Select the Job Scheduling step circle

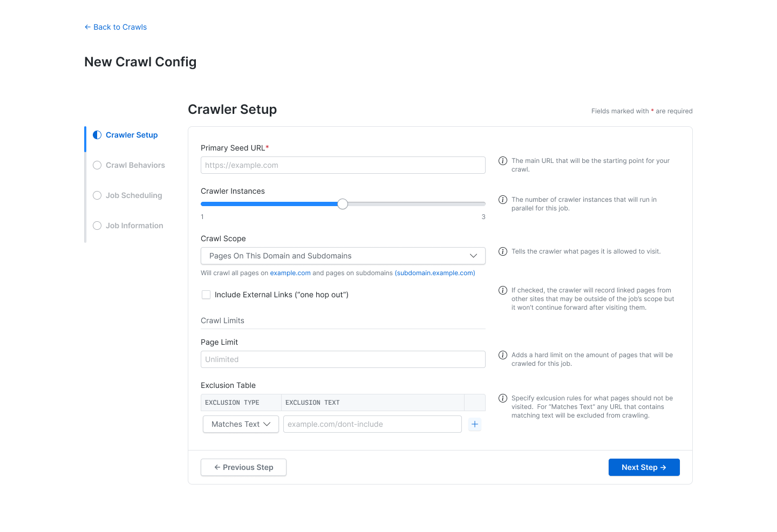click(97, 195)
